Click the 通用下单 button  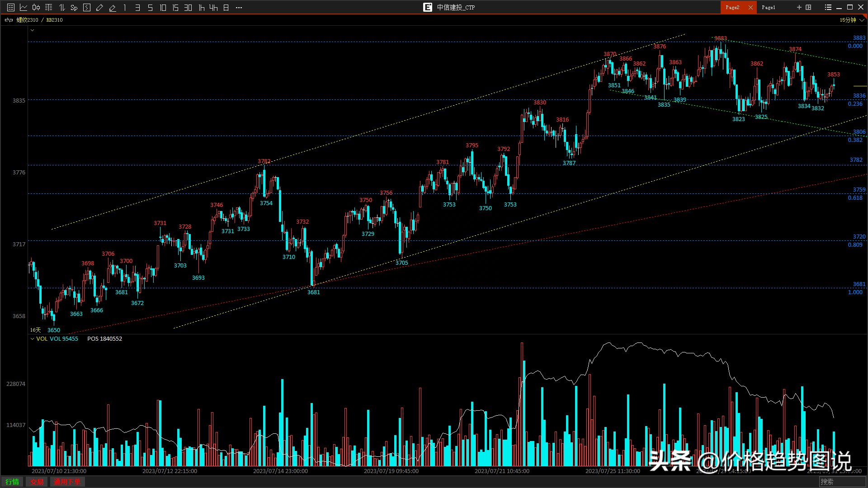pyautogui.click(x=67, y=482)
